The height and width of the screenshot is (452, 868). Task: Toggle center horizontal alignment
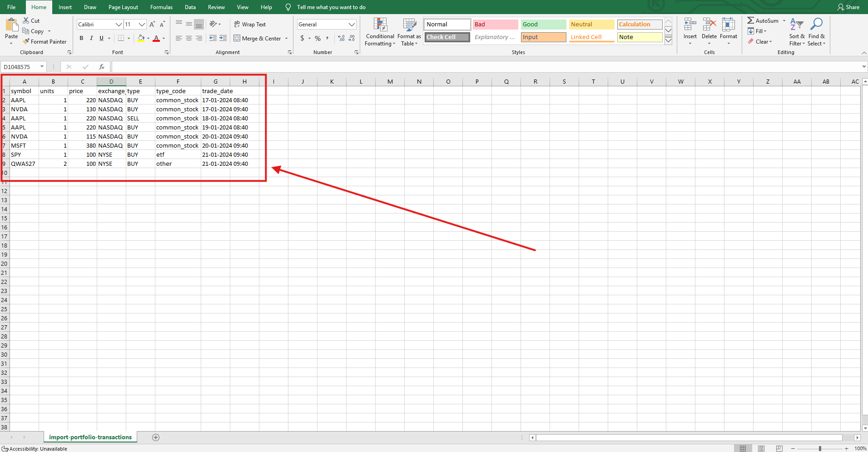189,38
